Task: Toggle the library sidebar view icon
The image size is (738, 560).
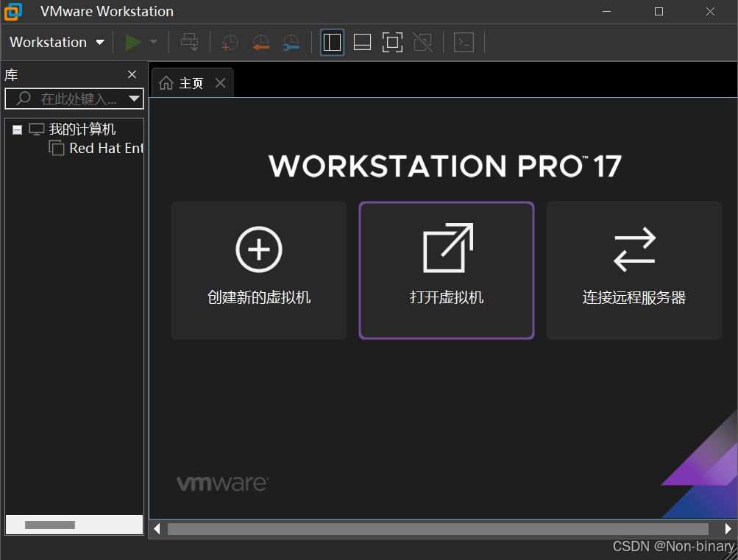Action: click(333, 43)
